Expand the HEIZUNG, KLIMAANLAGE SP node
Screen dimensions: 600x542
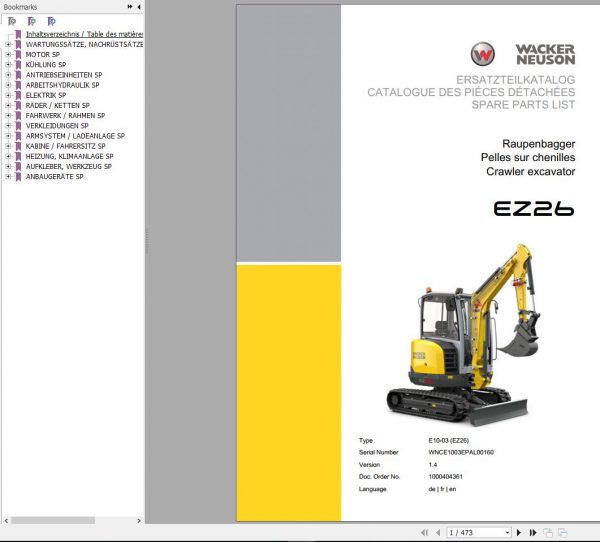click(8, 156)
